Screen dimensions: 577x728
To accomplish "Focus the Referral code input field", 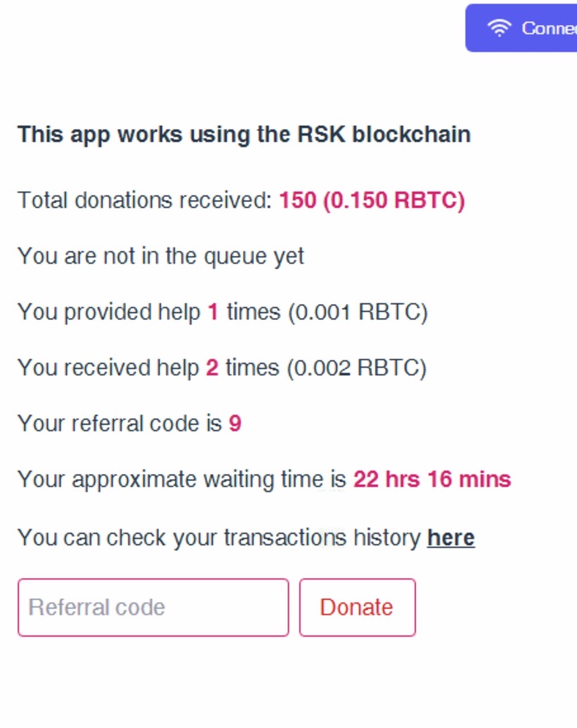I will pyautogui.click(x=153, y=607).
